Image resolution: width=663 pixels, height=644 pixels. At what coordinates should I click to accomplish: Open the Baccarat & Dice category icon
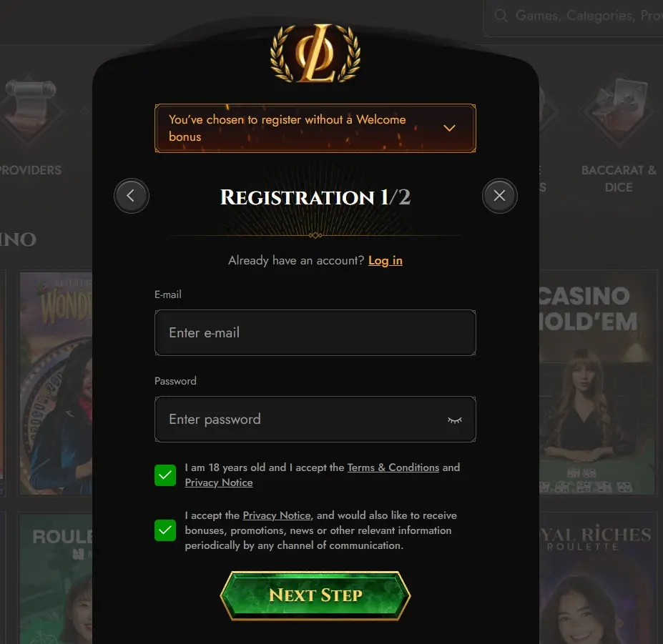tap(619, 112)
